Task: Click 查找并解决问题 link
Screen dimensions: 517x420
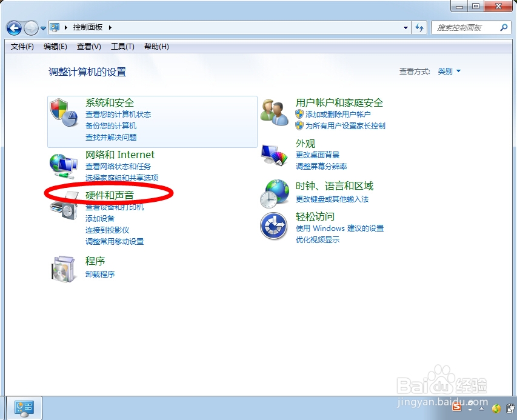Action: point(111,137)
